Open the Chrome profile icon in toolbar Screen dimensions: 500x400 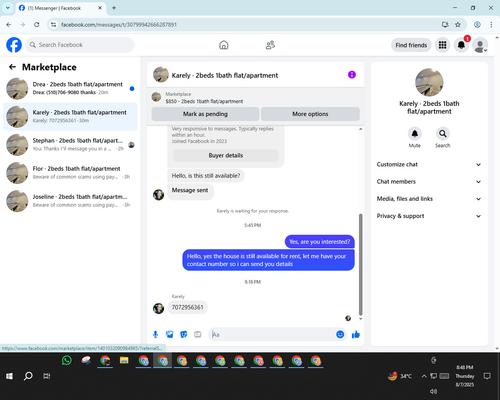(477, 24)
